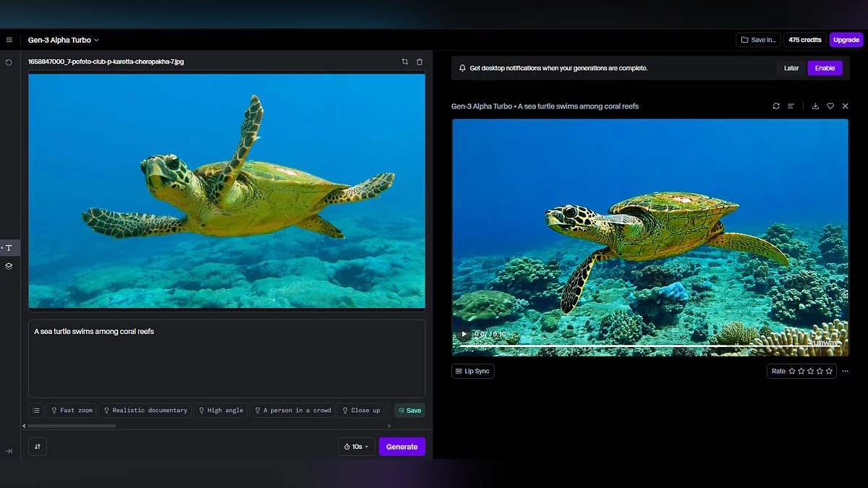Click the Upgrade button
The height and width of the screenshot is (488, 868).
[x=846, y=40]
